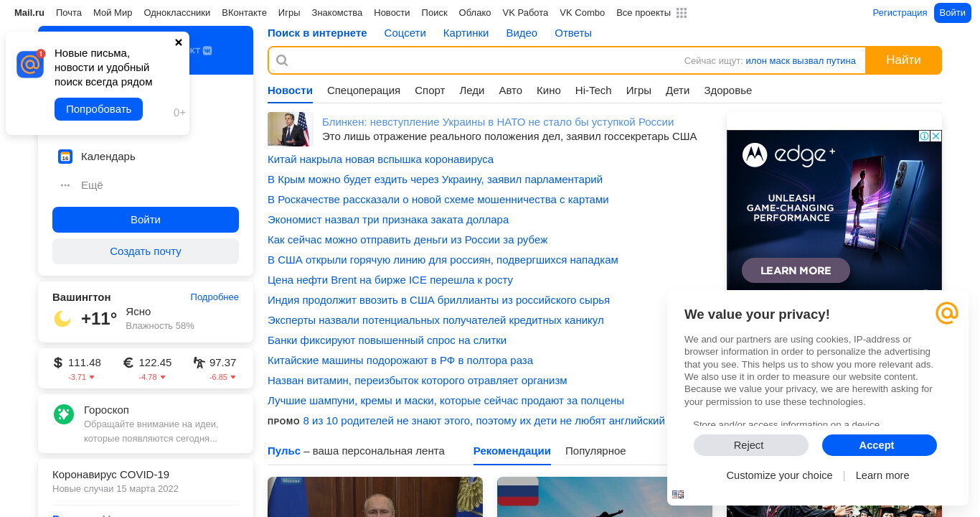This screenshot has height=517, width=980.
Task: Click the oil rig price icon
Action: tap(199, 363)
